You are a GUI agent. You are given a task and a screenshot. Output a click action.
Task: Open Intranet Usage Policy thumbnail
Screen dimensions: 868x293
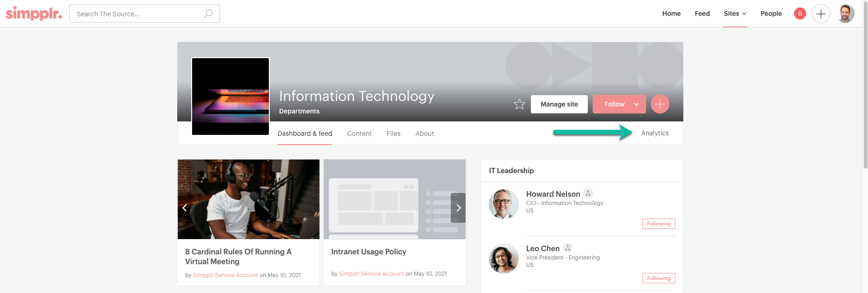[x=394, y=200]
